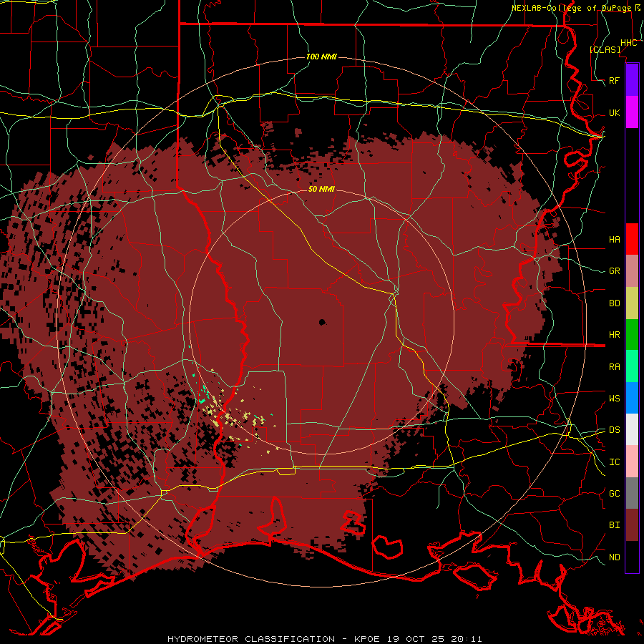Click the IC legend label
This screenshot has width=644, height=644.
[x=615, y=462]
